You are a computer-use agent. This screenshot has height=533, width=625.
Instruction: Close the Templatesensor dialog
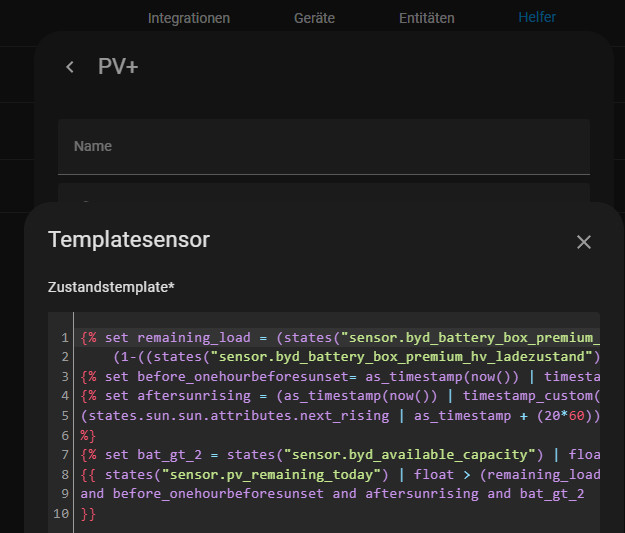point(584,242)
